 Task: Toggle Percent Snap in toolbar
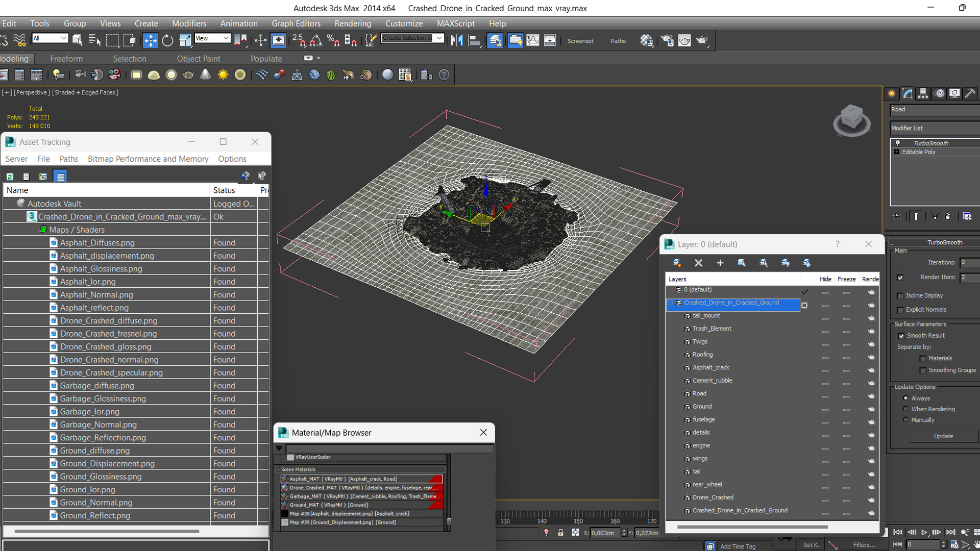point(333,40)
